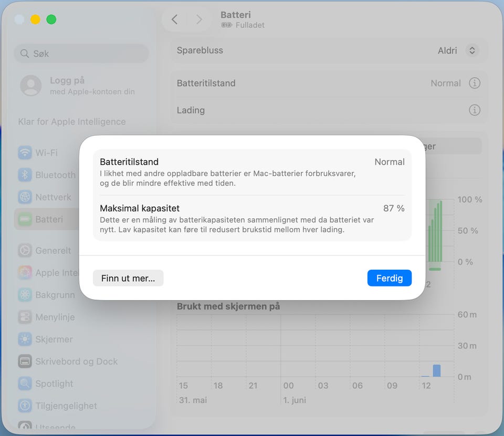Click the Apple Intelligence sidebar icon
Viewport: 504px width, 436px height.
(25, 272)
